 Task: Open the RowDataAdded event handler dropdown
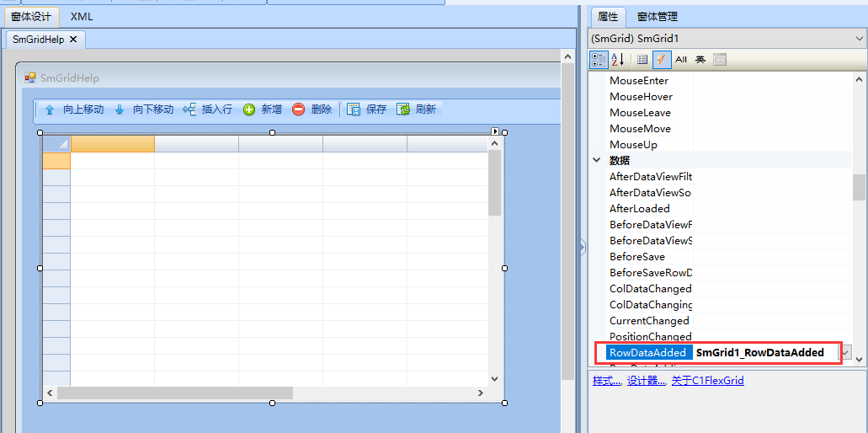[846, 353]
